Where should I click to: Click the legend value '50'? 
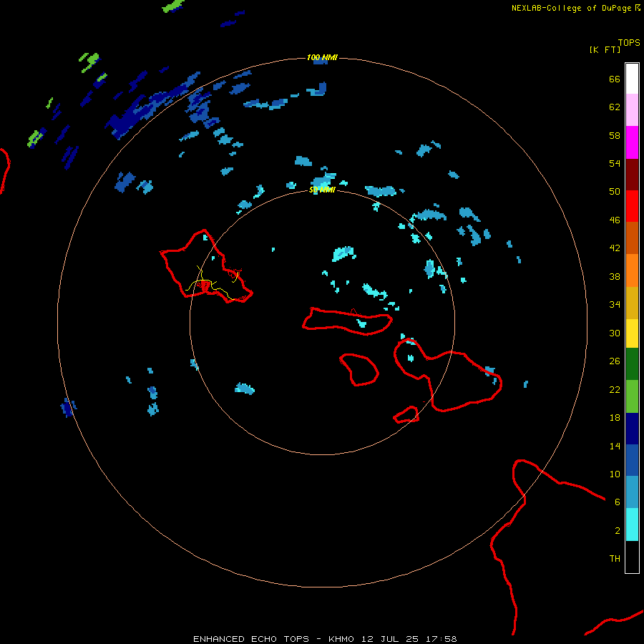pos(615,192)
